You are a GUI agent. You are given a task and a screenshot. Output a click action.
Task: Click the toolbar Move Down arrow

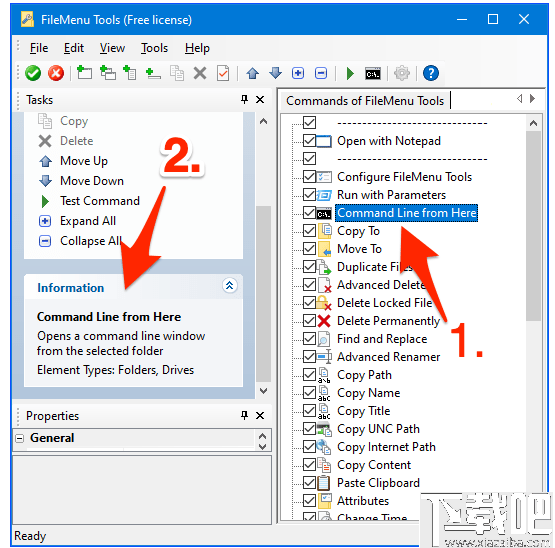pyautogui.click(x=275, y=73)
